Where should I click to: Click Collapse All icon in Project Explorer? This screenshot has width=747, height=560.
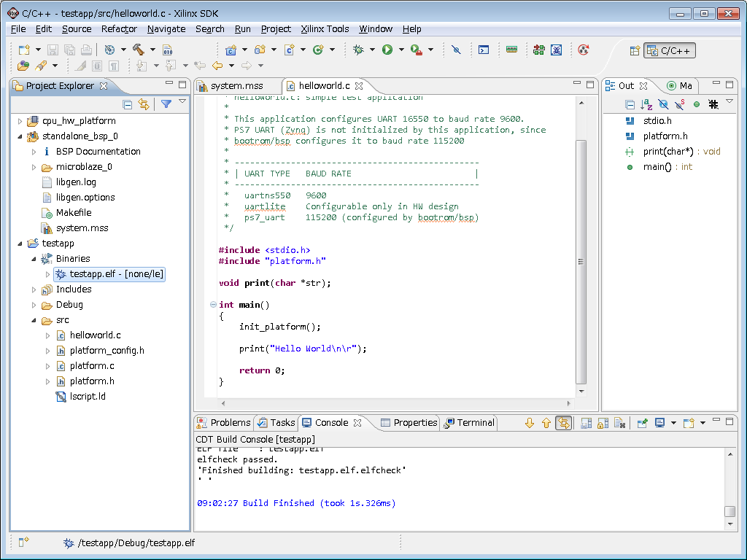[128, 104]
